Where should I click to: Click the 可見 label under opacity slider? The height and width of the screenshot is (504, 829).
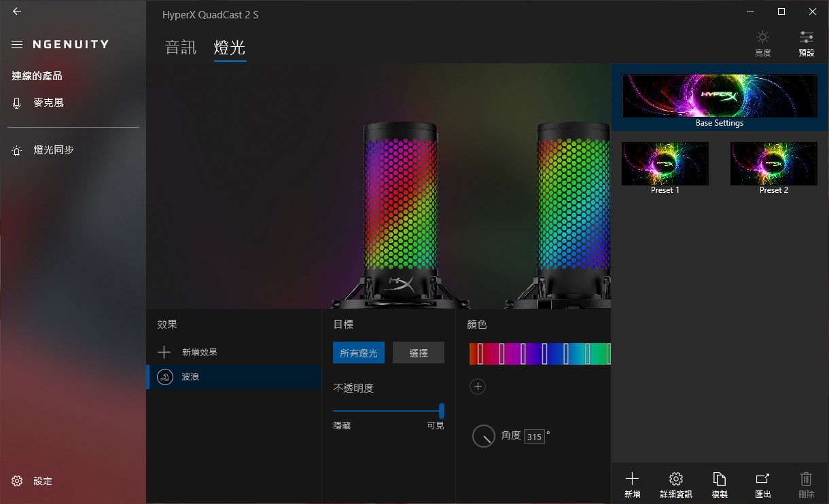tap(435, 426)
